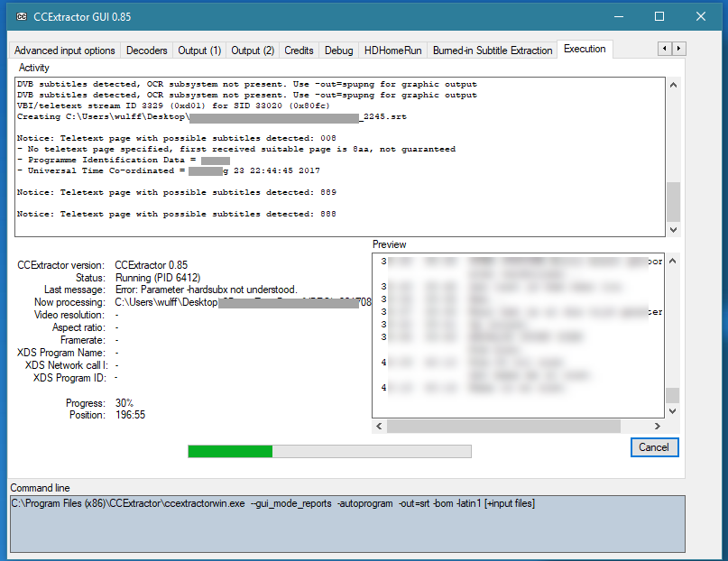Viewport: 728px width, 561px height.
Task: Click the tab strip right scroll arrow
Action: 678,49
